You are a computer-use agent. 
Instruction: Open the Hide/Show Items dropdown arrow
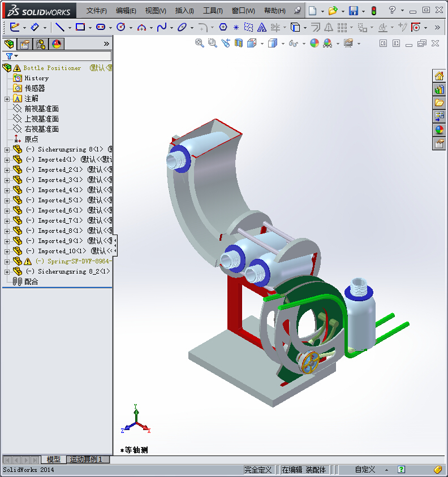click(x=304, y=44)
